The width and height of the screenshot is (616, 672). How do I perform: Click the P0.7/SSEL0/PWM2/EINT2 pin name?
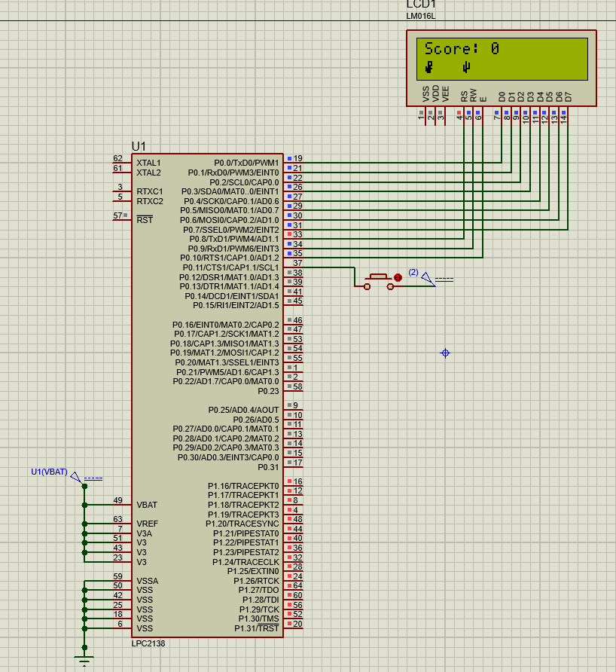pos(231,230)
